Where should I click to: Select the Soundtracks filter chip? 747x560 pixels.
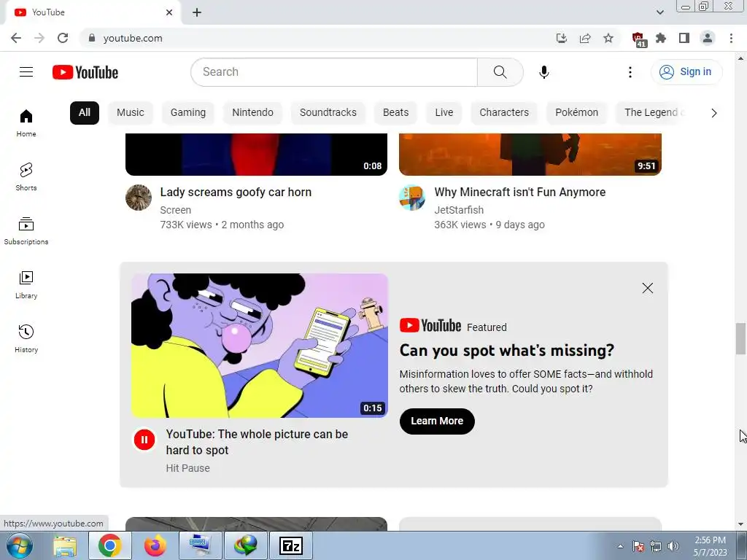pos(328,113)
